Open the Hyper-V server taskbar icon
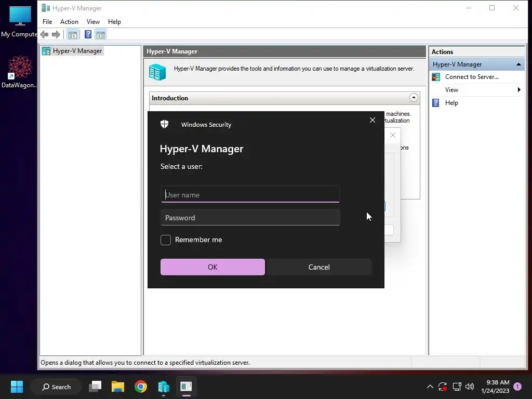Image resolution: width=532 pixels, height=399 pixels. click(x=164, y=387)
